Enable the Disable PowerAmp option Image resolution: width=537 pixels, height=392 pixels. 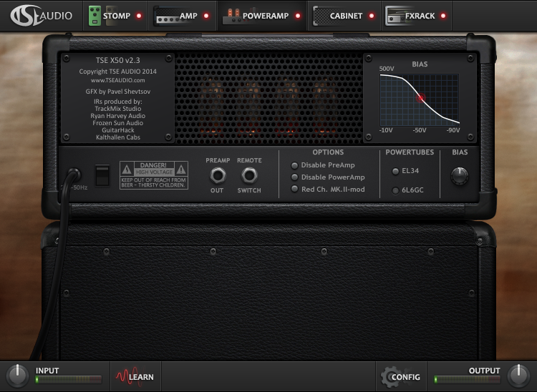pyautogui.click(x=294, y=177)
